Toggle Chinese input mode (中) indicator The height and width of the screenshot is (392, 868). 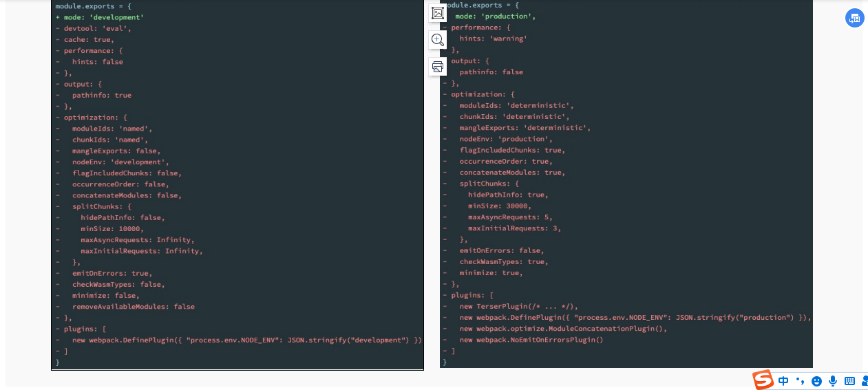coord(783,381)
